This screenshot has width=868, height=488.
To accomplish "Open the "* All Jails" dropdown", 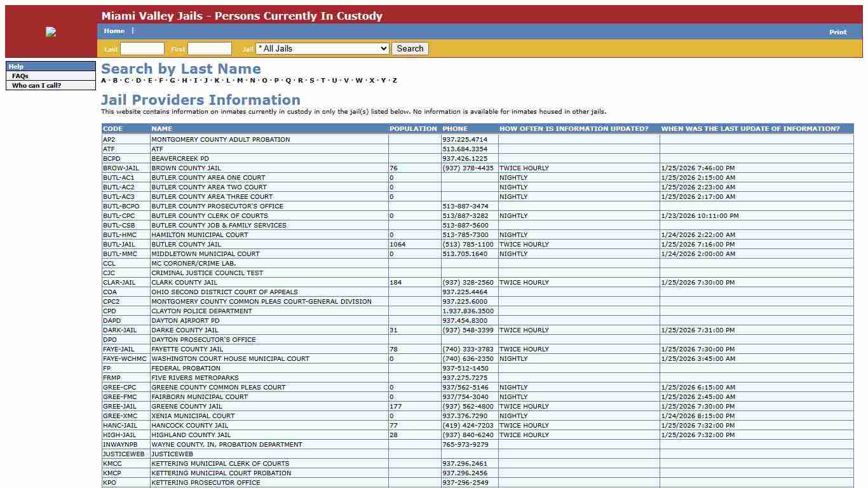I will tap(322, 48).
